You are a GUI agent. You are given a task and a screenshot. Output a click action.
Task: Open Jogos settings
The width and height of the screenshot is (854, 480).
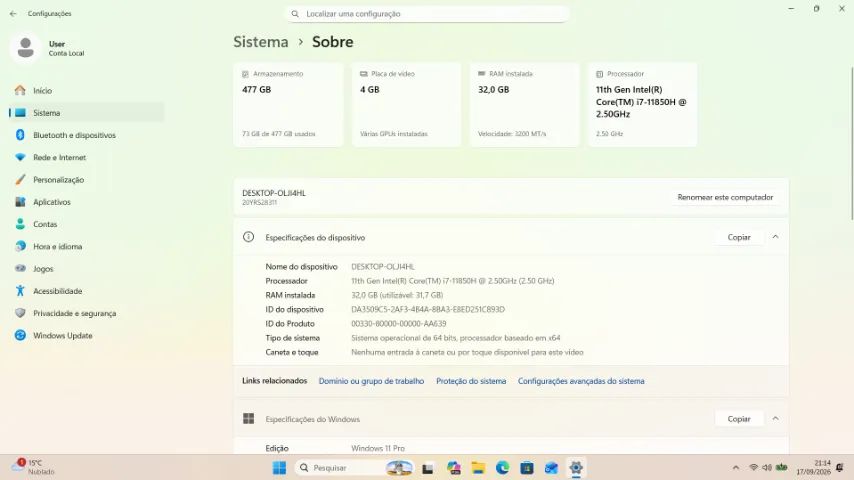pos(87,269)
